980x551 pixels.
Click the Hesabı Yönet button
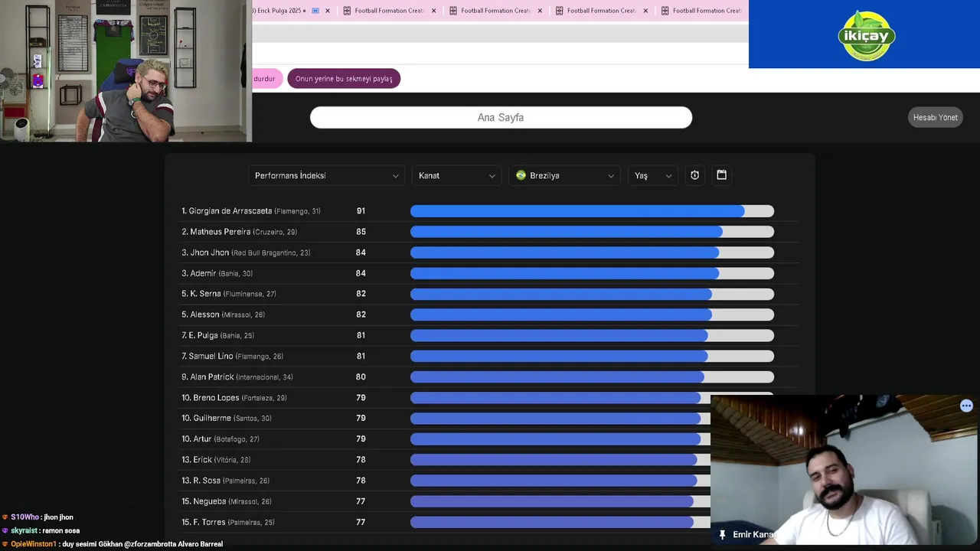tap(935, 117)
